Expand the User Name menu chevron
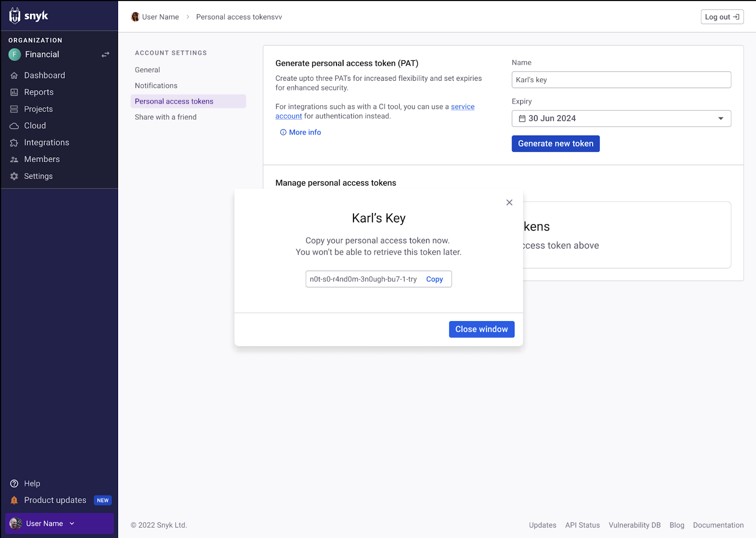The width and height of the screenshot is (756, 538). (x=72, y=523)
